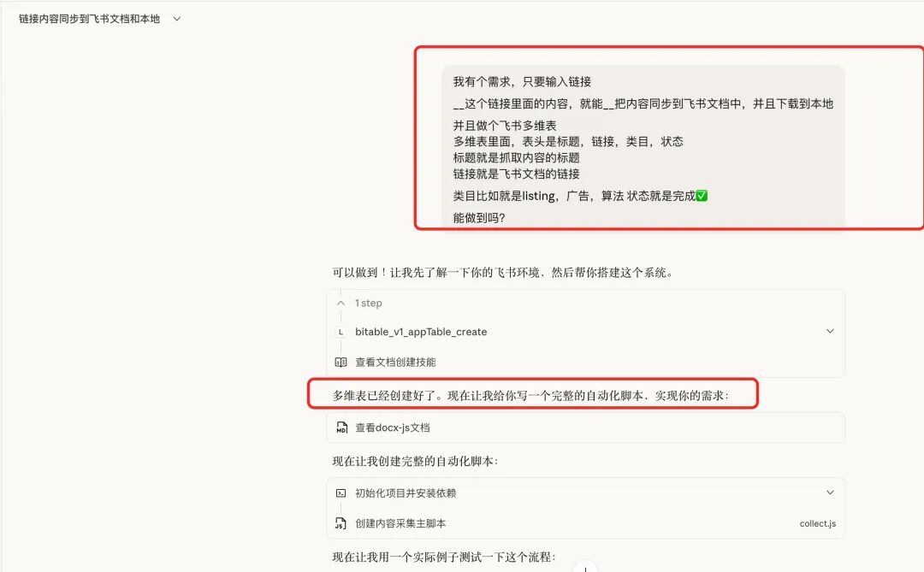This screenshot has width=924, height=572.
Task: Expand the 初始化项目并安装依赖 step
Action: pos(830,492)
